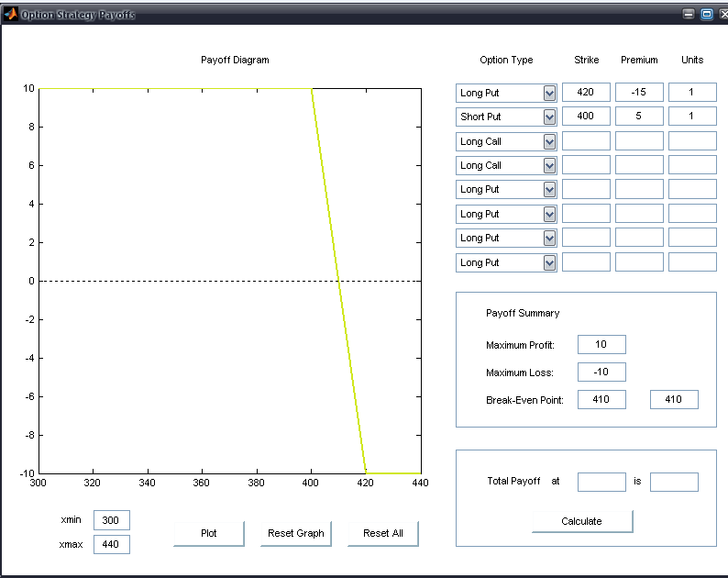Maximize the Option Strategy Payoffs window

tap(707, 14)
